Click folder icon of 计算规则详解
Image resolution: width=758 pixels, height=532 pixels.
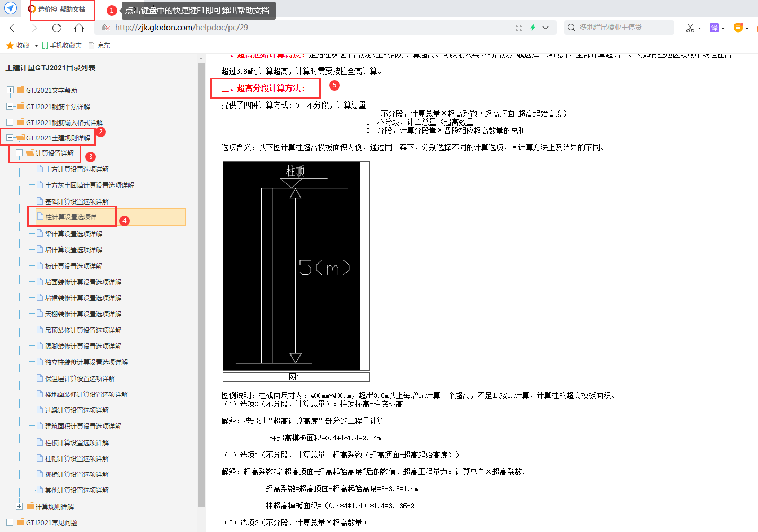30,506
